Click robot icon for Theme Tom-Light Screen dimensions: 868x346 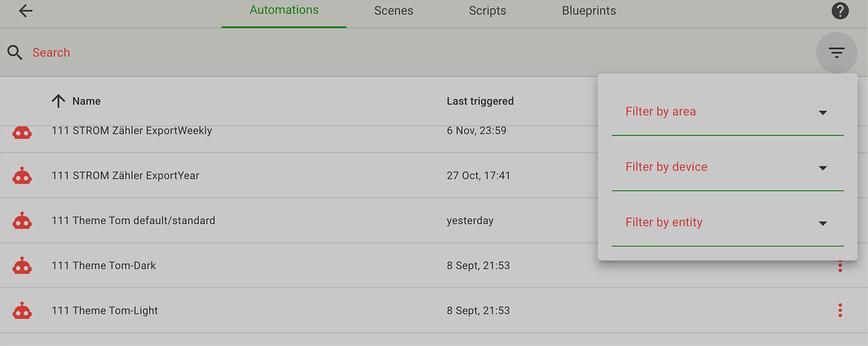point(22,311)
